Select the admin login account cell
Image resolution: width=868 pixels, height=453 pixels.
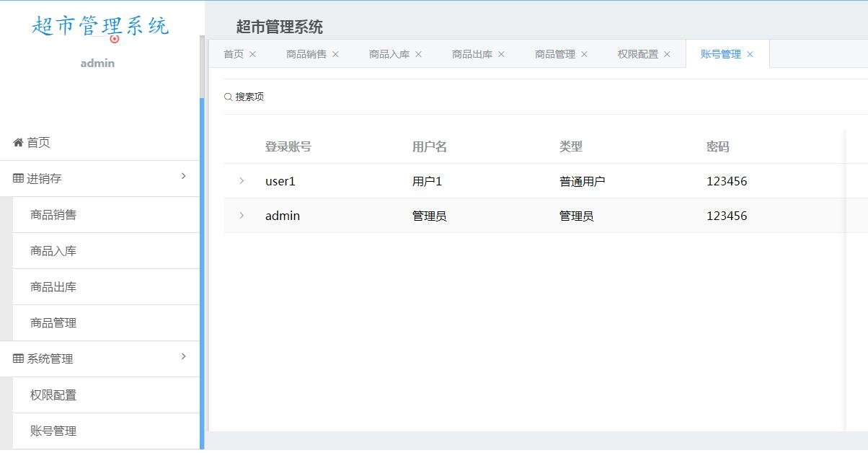tap(283, 216)
